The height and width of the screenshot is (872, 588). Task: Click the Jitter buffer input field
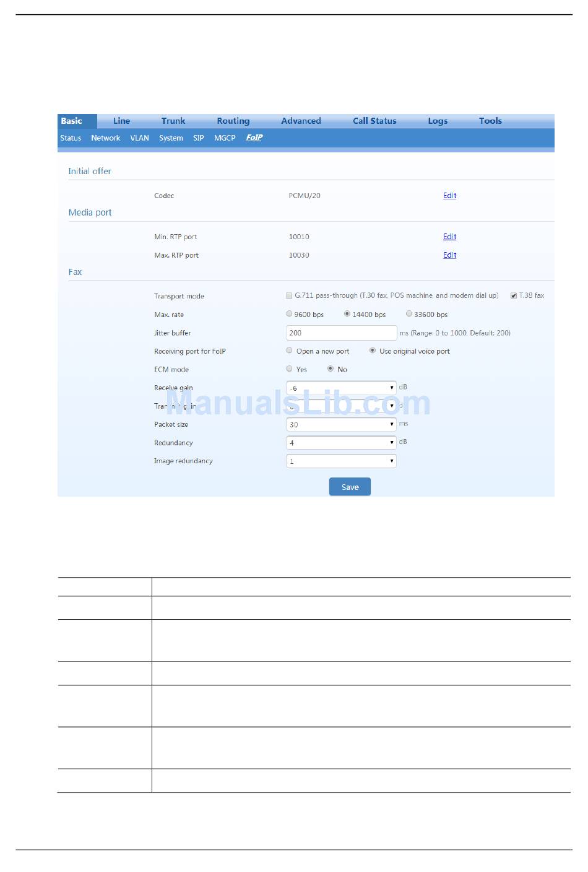click(x=341, y=333)
